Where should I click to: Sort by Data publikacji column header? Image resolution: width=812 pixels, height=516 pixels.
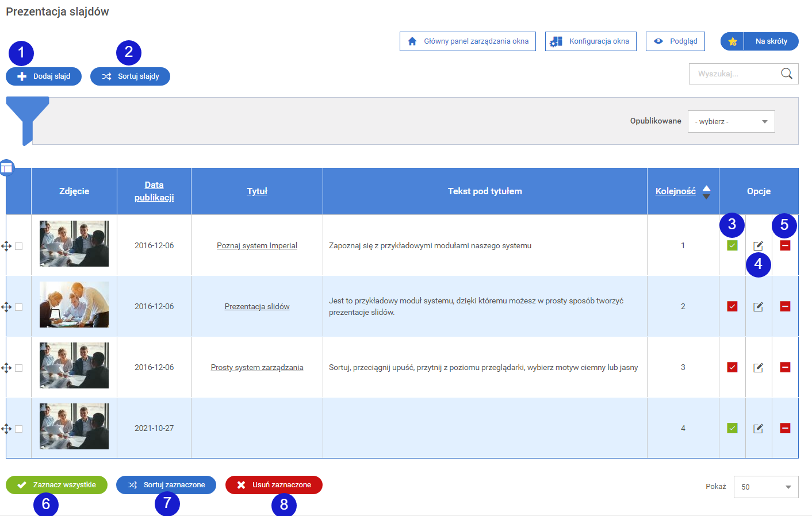click(x=154, y=191)
